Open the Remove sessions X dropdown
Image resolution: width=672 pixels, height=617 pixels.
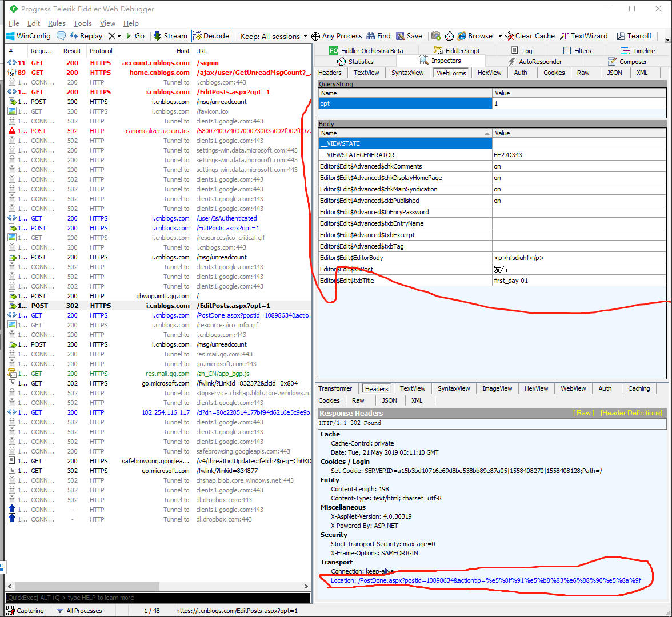114,36
